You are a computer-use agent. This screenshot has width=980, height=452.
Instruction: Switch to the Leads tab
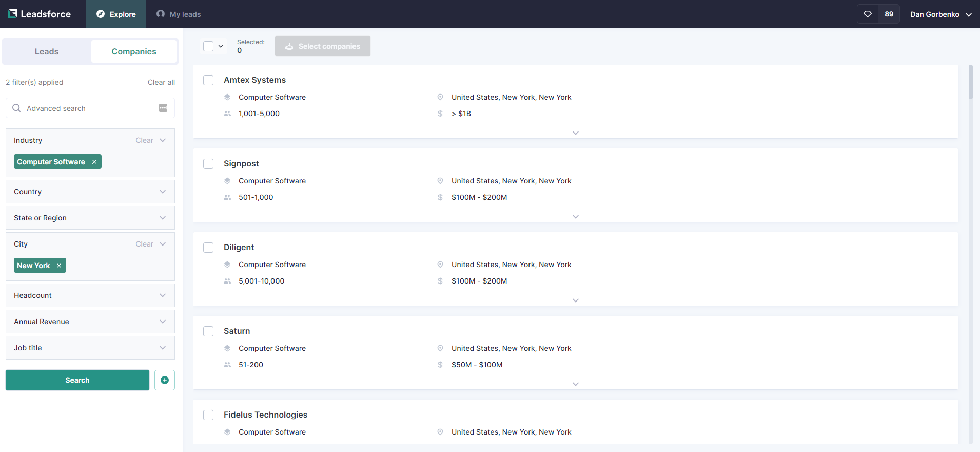pyautogui.click(x=47, y=51)
